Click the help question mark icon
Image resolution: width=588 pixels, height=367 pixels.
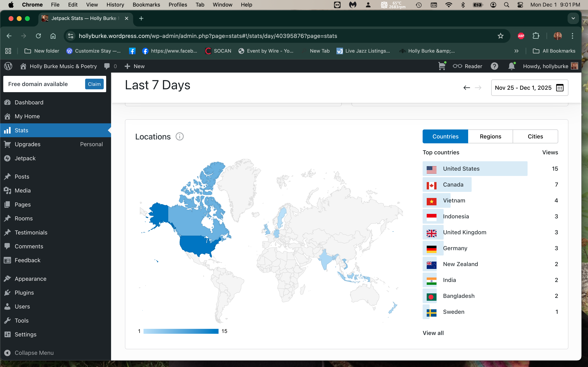click(494, 66)
